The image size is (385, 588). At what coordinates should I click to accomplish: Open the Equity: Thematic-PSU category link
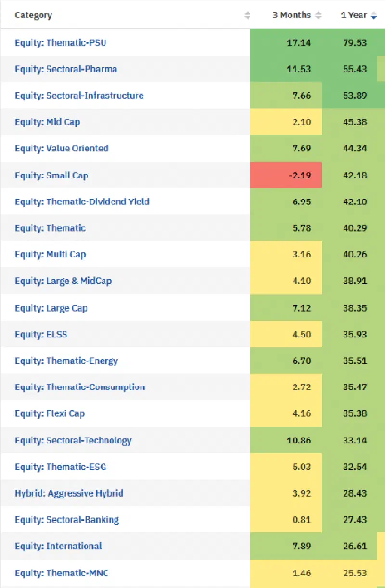pyautogui.click(x=60, y=42)
